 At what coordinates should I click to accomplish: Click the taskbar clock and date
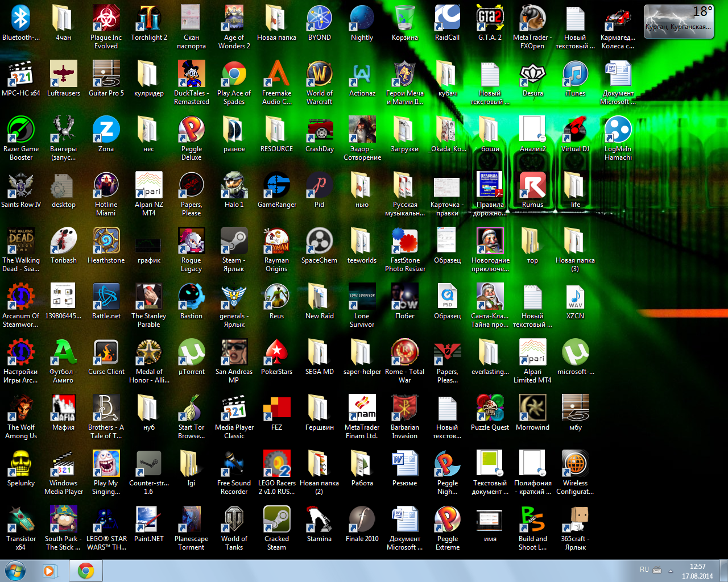[x=697, y=571]
